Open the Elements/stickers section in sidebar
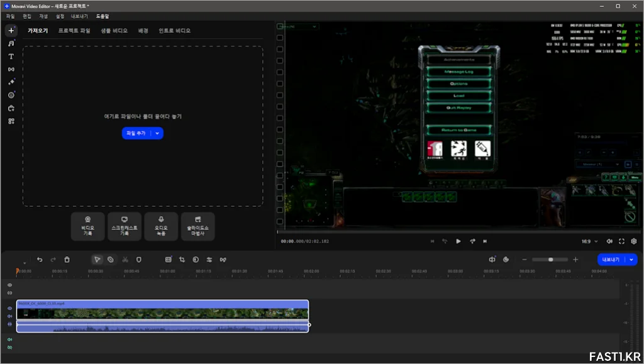This screenshot has width=644, height=364. pyautogui.click(x=11, y=108)
